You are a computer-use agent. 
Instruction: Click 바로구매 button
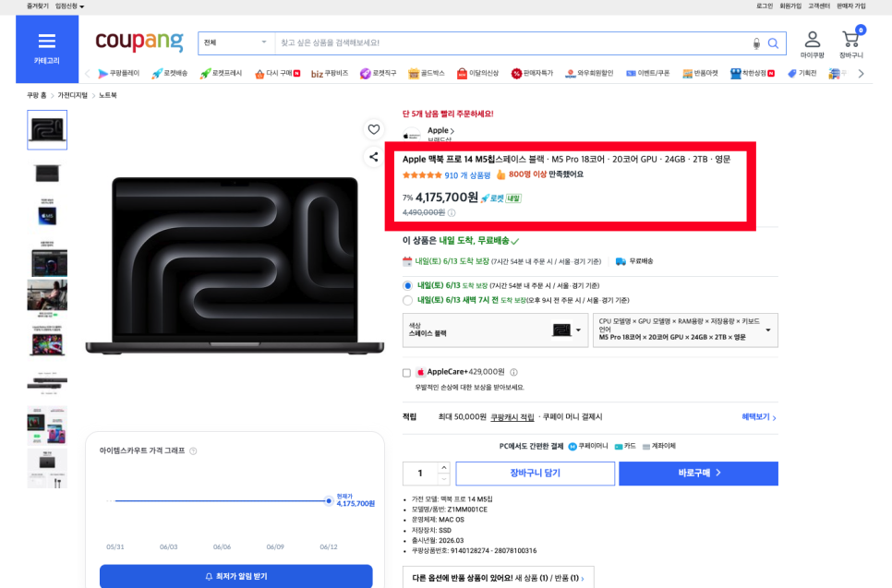tap(699, 474)
